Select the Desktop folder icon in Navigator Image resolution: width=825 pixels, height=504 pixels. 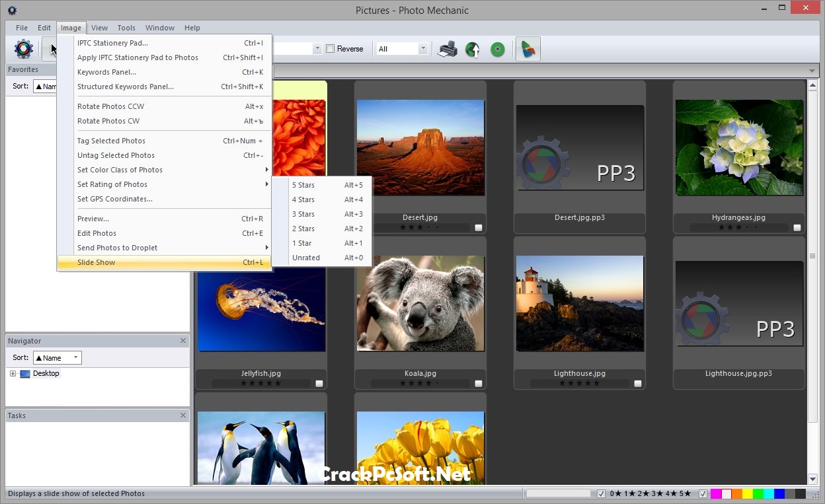point(25,374)
